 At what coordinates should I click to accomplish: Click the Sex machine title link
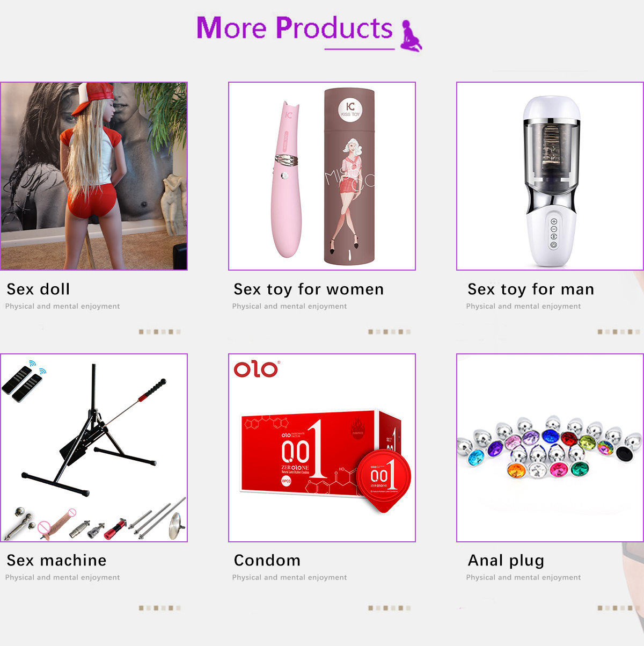56,561
